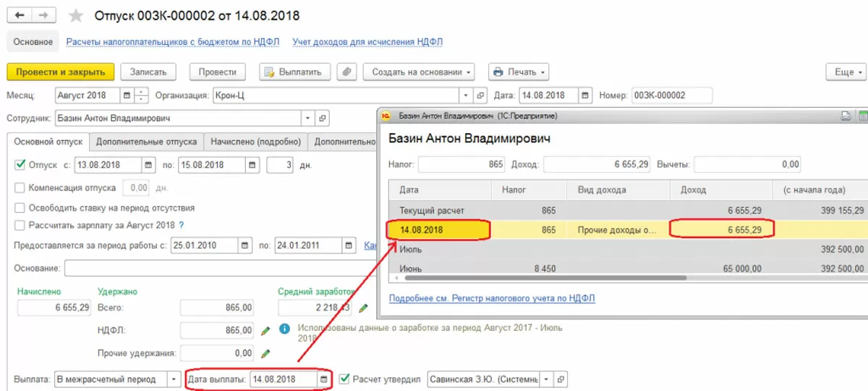Expand Расчет утвердил person dropdown
This screenshot has height=391, width=868.
click(546, 379)
